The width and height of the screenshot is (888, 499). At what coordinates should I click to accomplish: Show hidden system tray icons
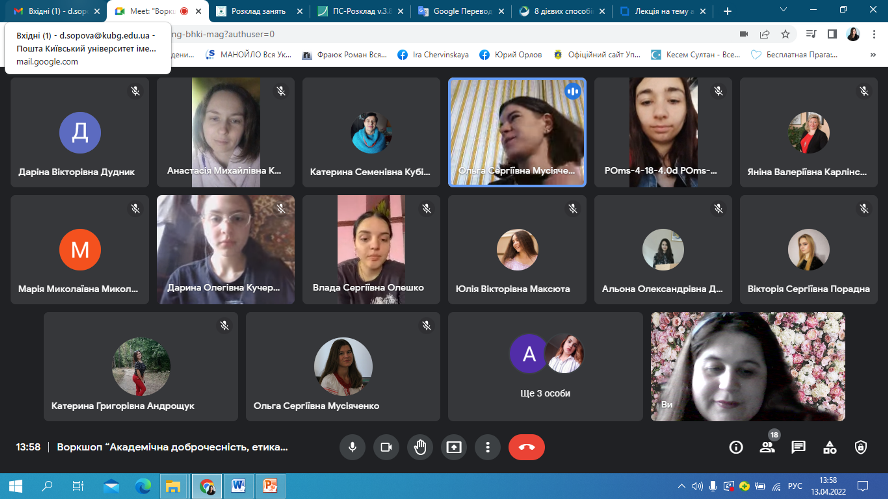pyautogui.click(x=681, y=486)
